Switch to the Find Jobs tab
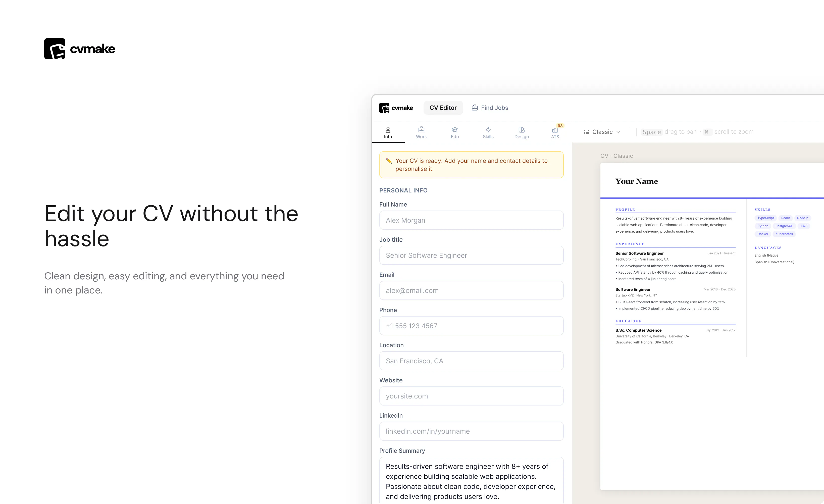824x504 pixels. click(x=490, y=108)
